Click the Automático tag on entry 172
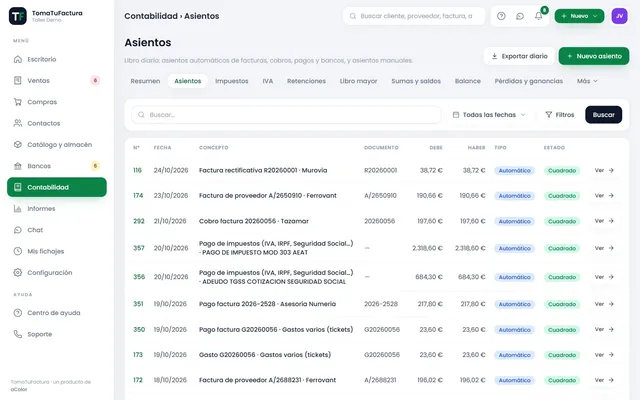 click(514, 380)
